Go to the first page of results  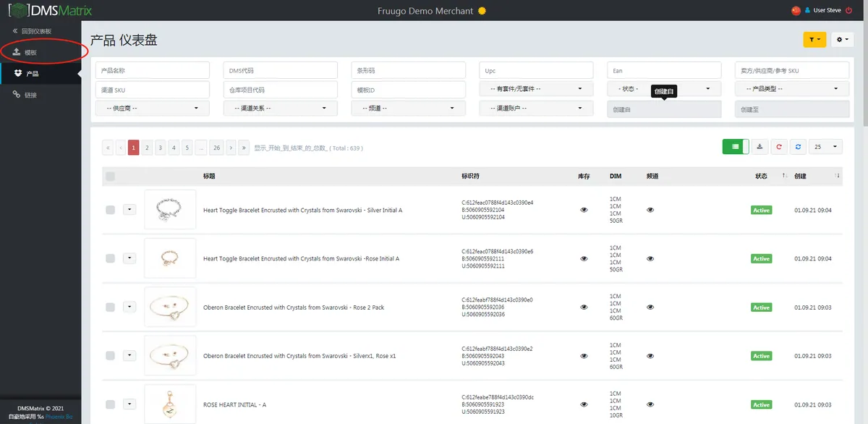(x=108, y=148)
